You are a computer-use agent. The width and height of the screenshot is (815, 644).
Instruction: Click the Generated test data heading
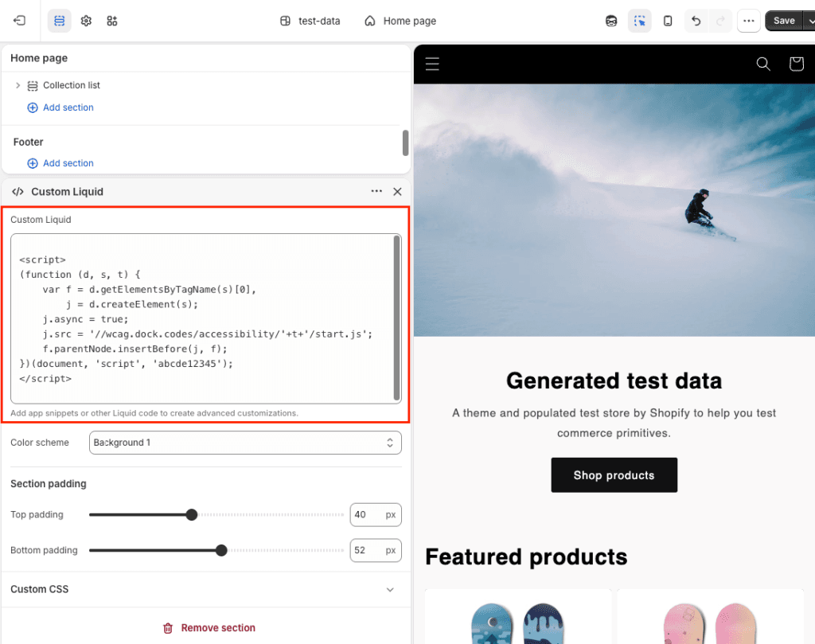(x=614, y=381)
